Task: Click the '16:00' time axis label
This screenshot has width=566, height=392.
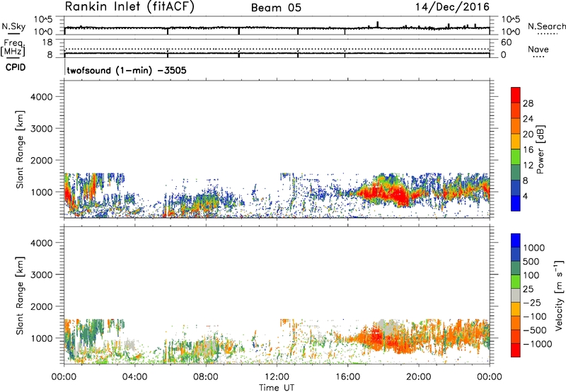Action: (347, 377)
